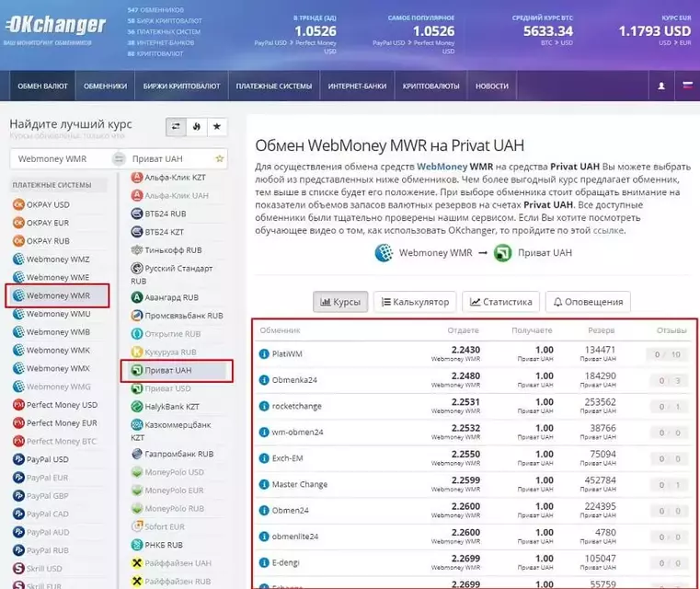Switch to the Калькулятор tab
700x589 pixels.
click(x=415, y=302)
